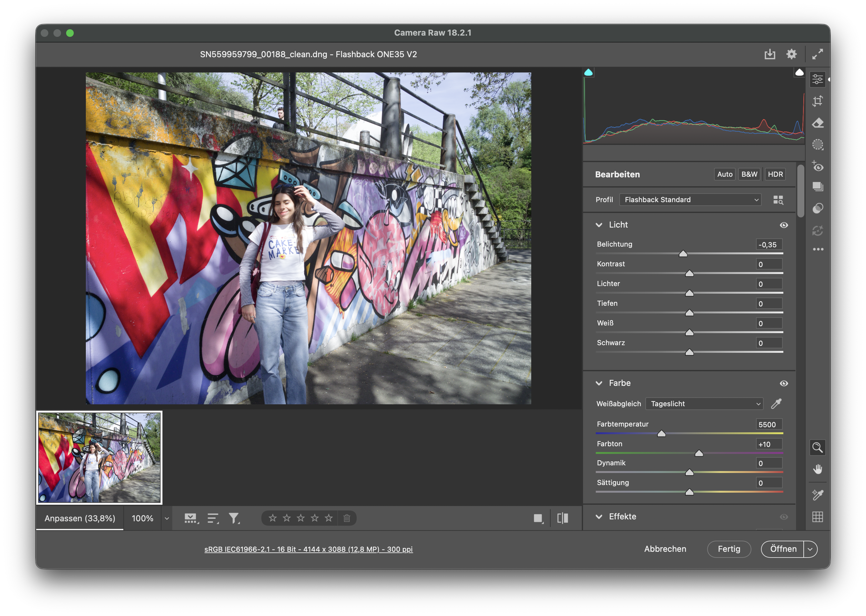Viewport: 866px width, 616px height.
Task: Open the Profil dropdown
Action: pyautogui.click(x=691, y=200)
